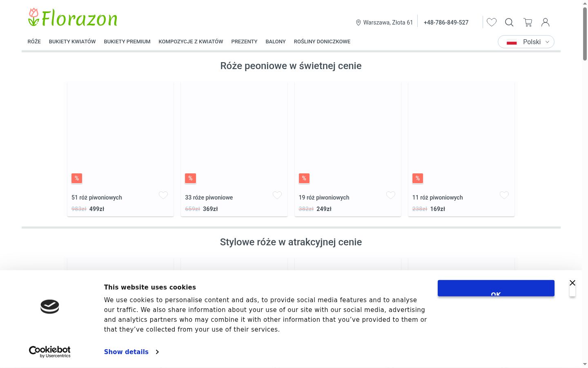Click the scrollbar up arrow
Screen dimensions: 588x368
pyautogui.click(x=585, y=3)
